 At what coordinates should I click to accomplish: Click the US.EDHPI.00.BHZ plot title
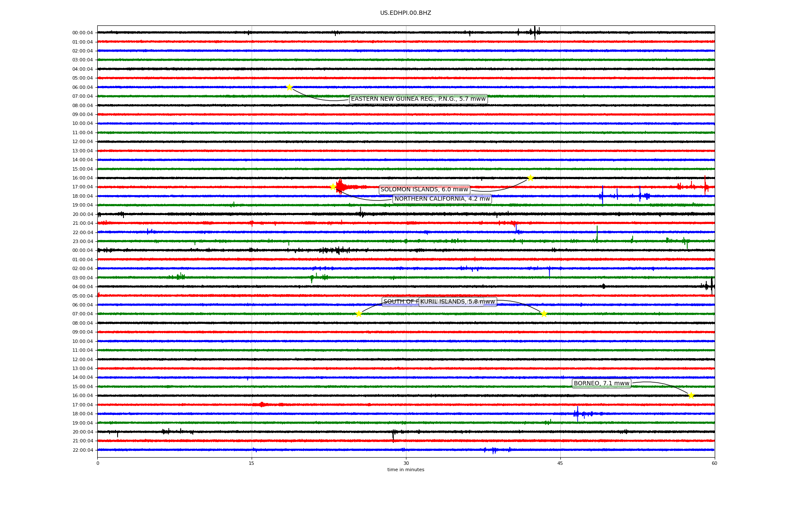406,13
